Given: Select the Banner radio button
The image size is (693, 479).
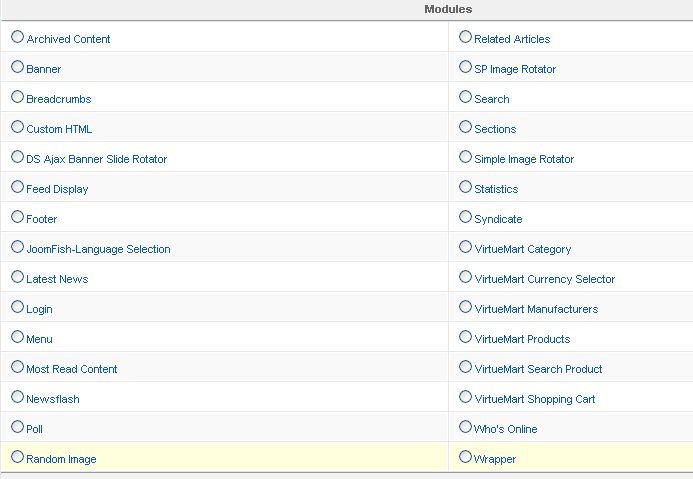Looking at the screenshot, I should click(17, 66).
